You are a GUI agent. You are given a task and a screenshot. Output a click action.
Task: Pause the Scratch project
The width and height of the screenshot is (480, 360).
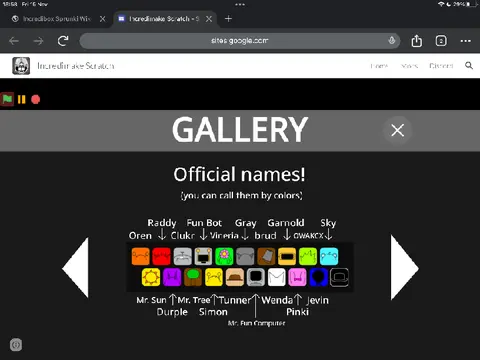coord(22,99)
